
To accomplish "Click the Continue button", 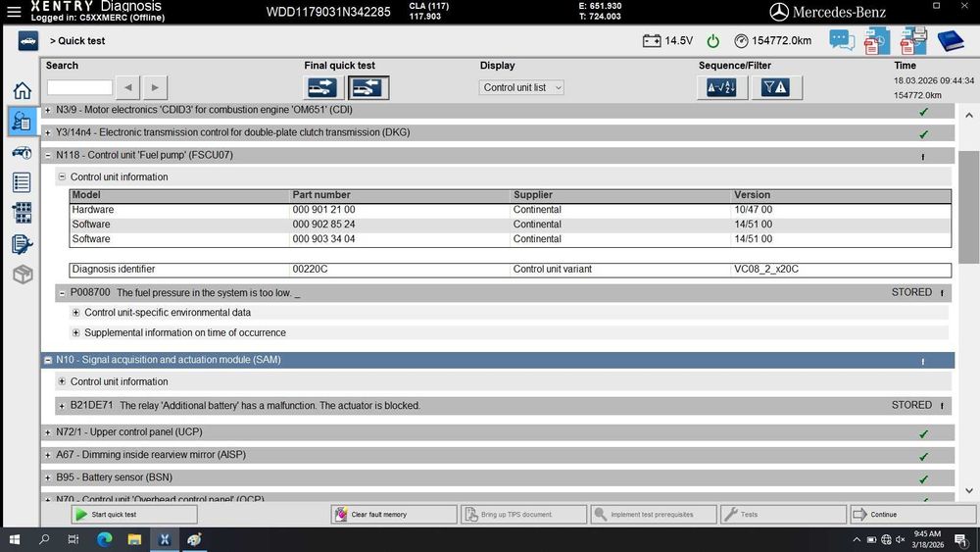I will tap(913, 515).
